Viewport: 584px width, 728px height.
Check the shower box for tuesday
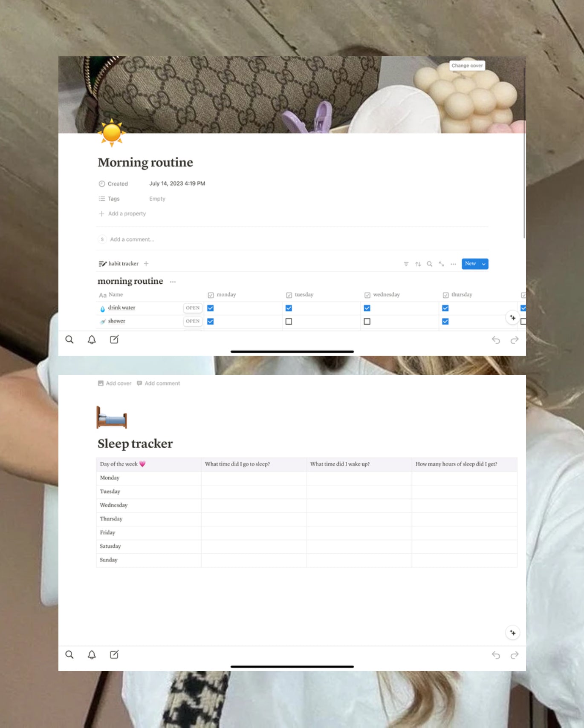pos(289,322)
